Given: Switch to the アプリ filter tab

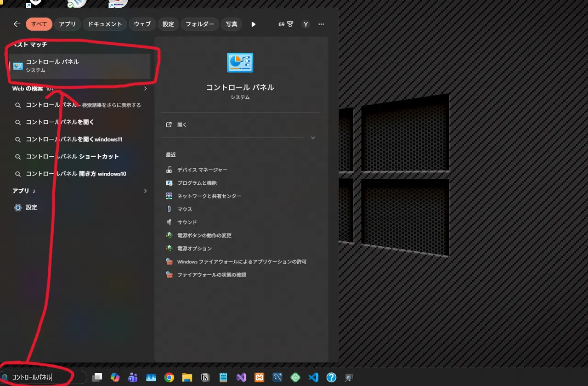Looking at the screenshot, I should click(68, 24).
